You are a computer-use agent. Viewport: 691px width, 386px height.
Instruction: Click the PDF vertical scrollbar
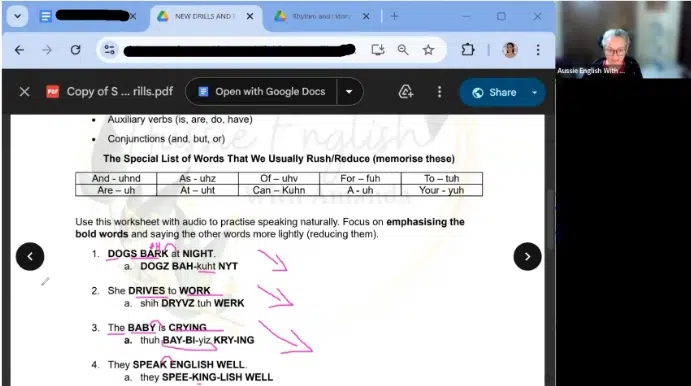(550, 220)
